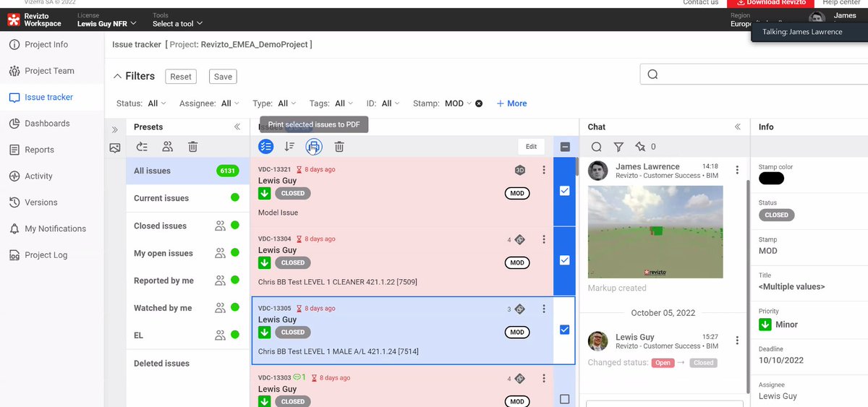This screenshot has width=868, height=407.
Task: Collapse the Chat panel
Action: point(738,127)
